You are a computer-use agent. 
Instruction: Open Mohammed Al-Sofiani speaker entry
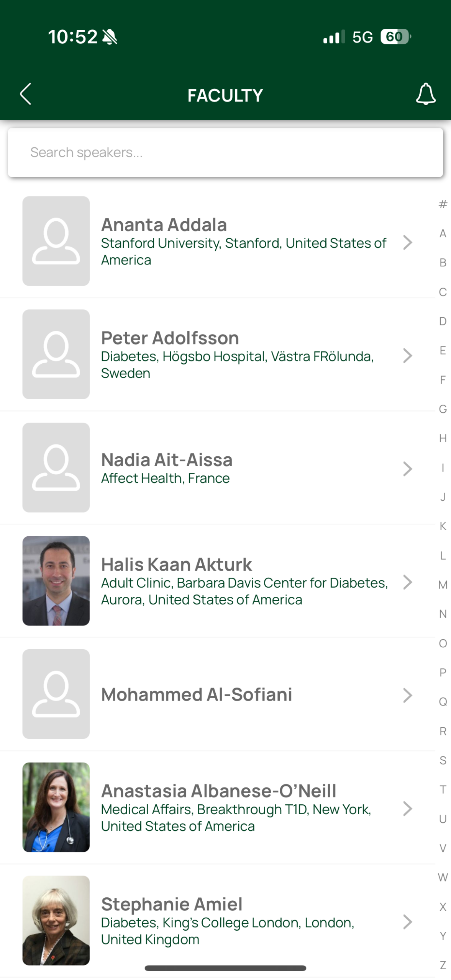[196, 694]
